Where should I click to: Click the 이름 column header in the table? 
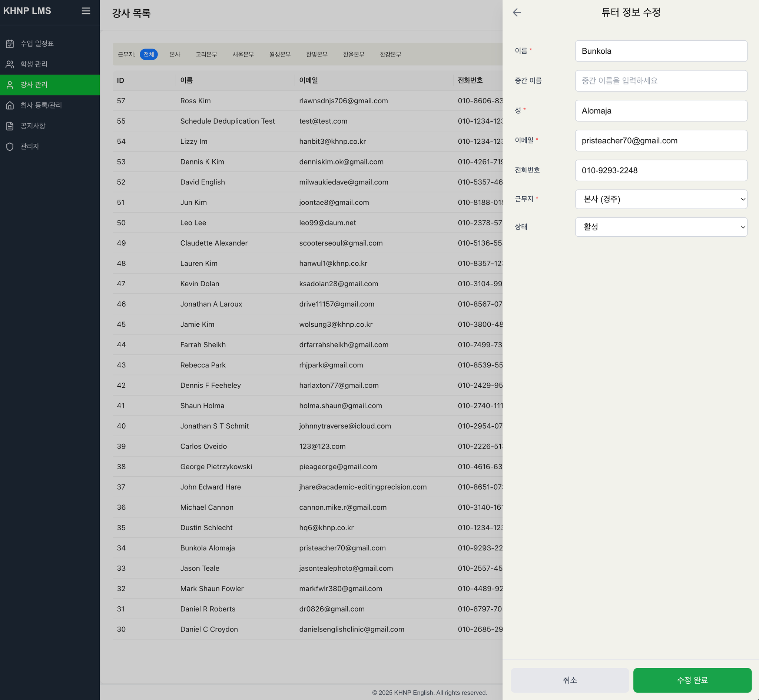click(x=186, y=80)
